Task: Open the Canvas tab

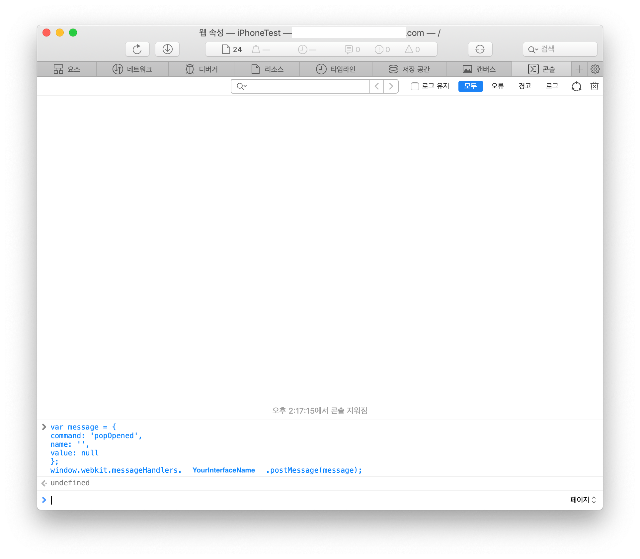Action: [479, 69]
